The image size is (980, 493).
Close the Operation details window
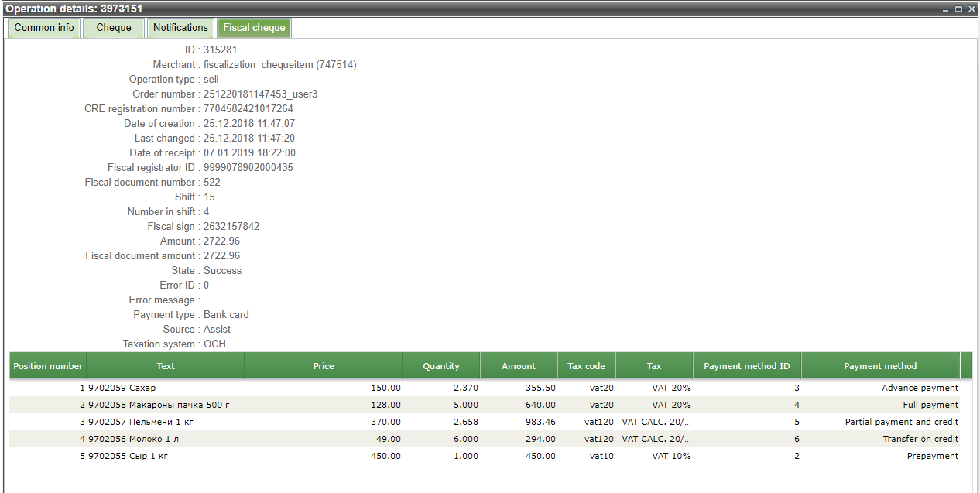tap(971, 9)
